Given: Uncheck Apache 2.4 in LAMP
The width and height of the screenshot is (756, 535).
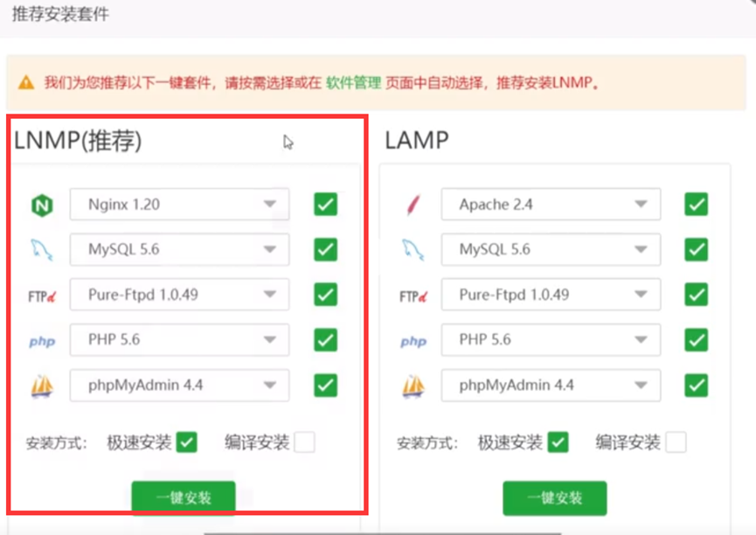Looking at the screenshot, I should tap(697, 204).
